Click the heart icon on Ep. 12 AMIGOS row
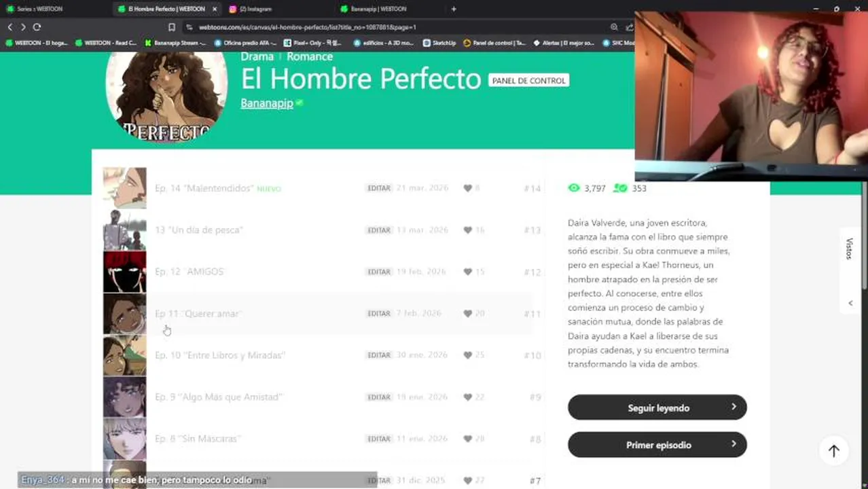 pos(467,272)
